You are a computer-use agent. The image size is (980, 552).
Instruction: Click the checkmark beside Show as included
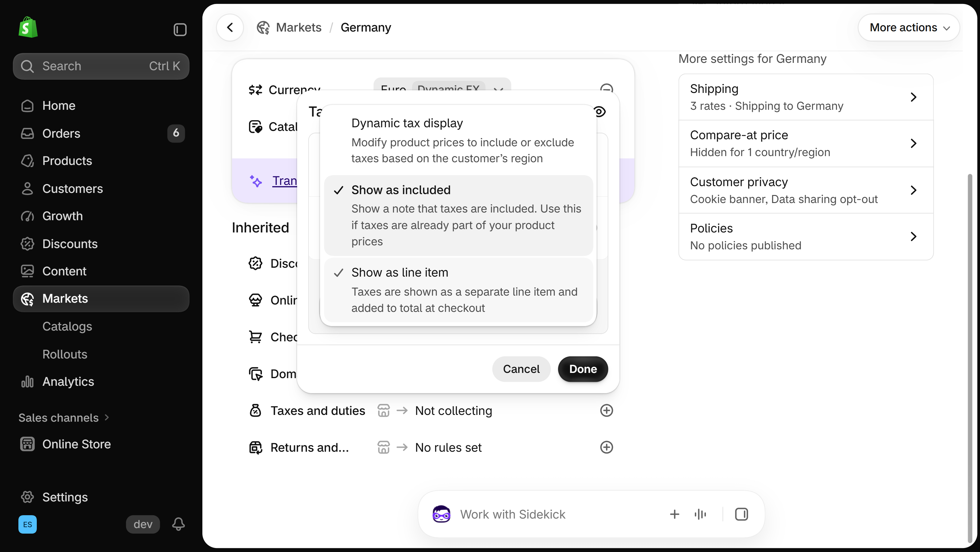point(339,190)
